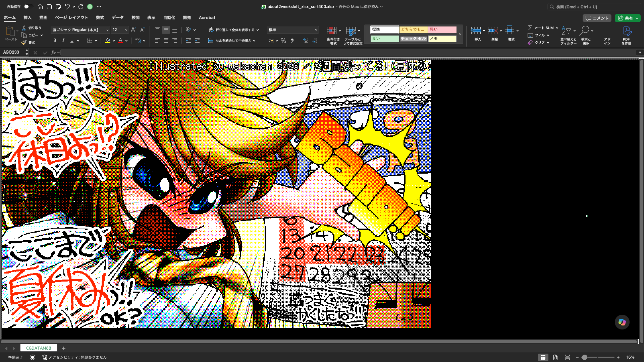Open the Formulas ribbon tab
This screenshot has width=644, height=362.
(100, 18)
